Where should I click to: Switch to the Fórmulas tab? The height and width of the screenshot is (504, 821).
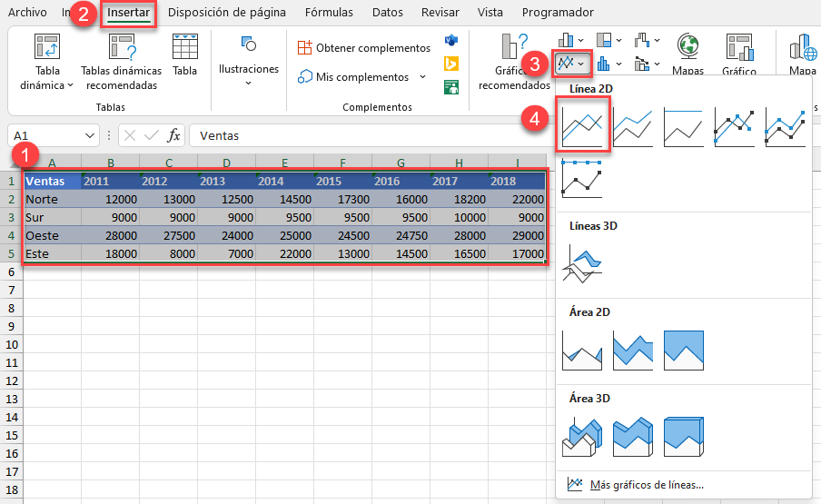tap(329, 12)
